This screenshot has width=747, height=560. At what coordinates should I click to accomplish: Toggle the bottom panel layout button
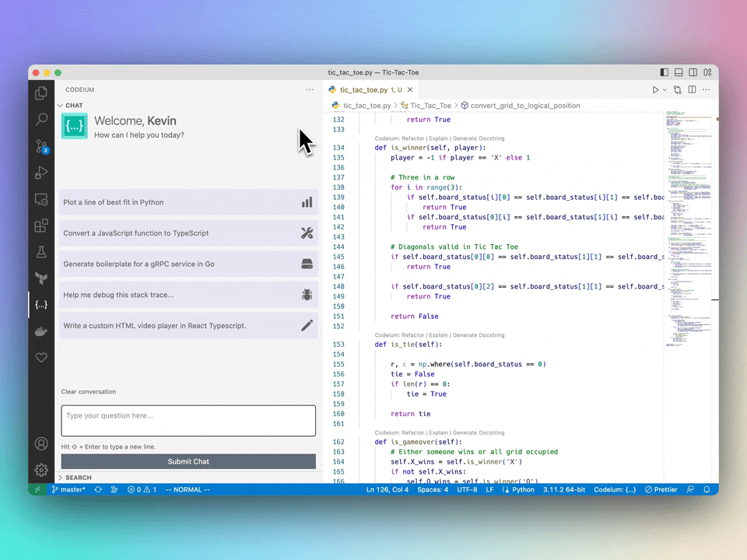pos(679,72)
